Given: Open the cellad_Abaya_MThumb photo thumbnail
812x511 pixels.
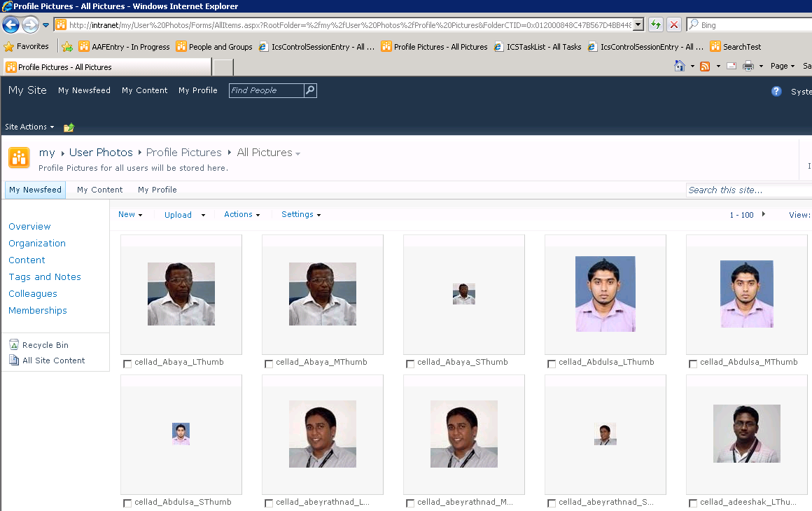Looking at the screenshot, I should [322, 293].
